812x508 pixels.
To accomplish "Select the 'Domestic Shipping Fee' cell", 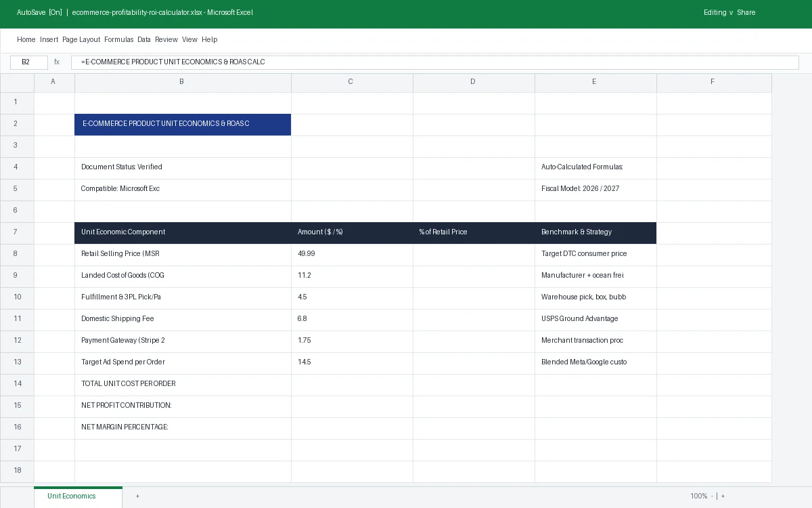I will click(x=183, y=319).
